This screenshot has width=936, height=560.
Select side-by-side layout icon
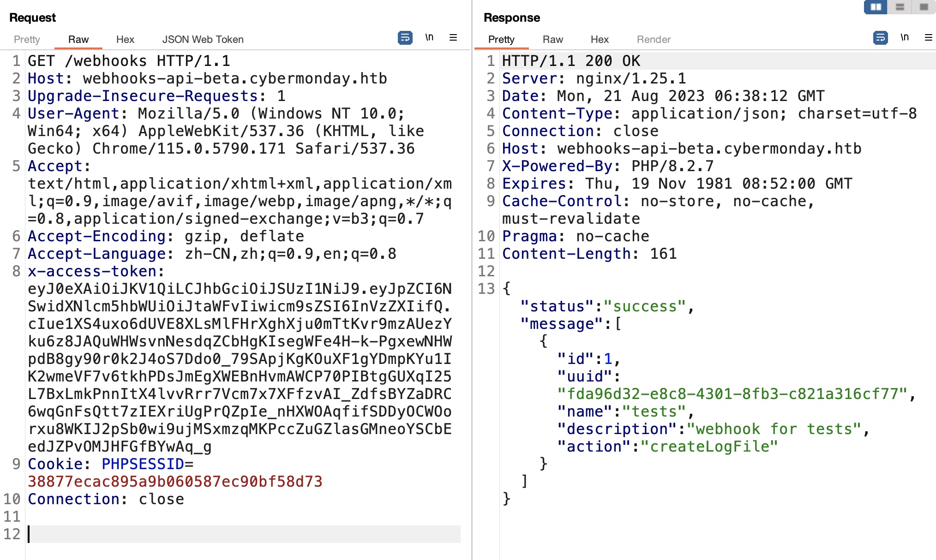coord(876,7)
